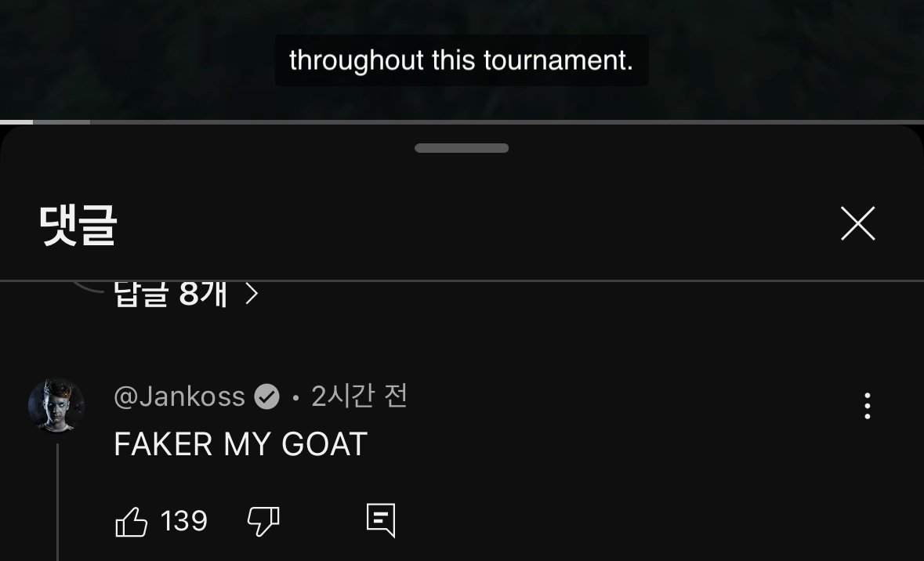
Task: Seek on the video progress bar
Action: pos(462,122)
